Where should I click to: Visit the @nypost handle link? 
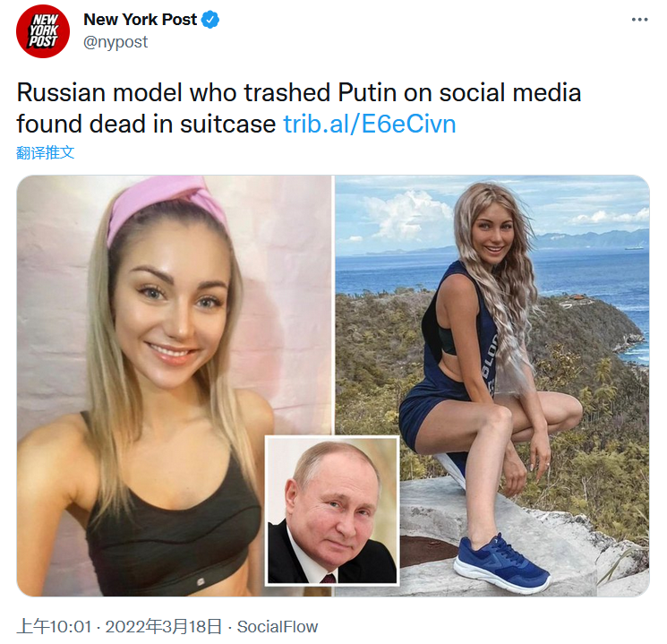click(x=115, y=42)
